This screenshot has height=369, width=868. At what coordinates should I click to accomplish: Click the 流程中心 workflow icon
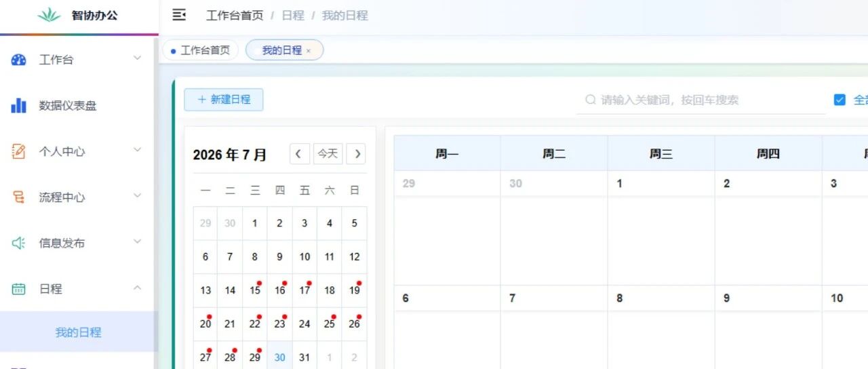coord(19,197)
